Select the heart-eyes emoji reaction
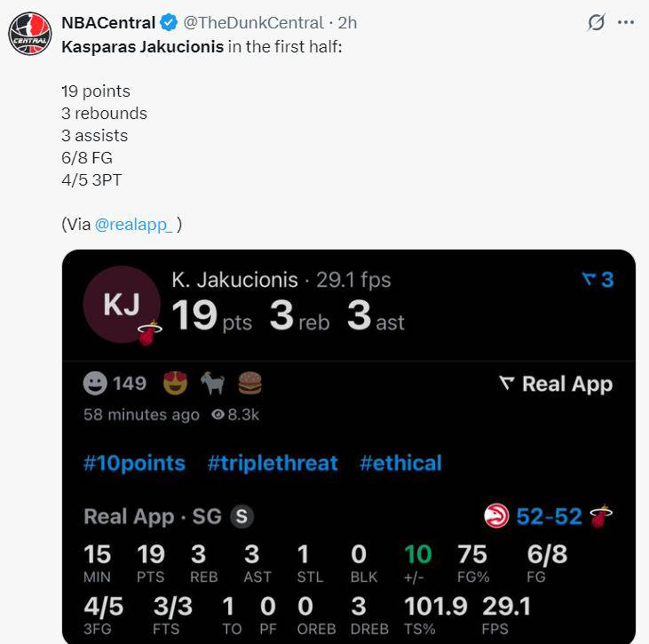The width and height of the screenshot is (649, 644). [175, 383]
